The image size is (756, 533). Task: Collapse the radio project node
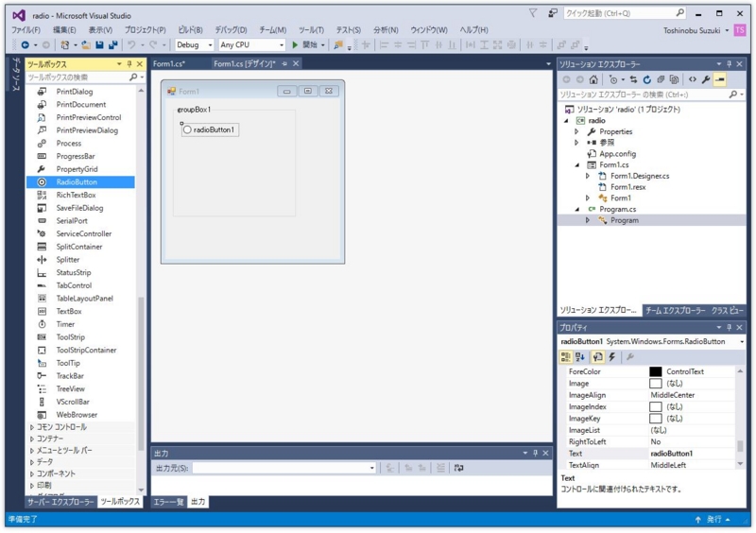566,121
